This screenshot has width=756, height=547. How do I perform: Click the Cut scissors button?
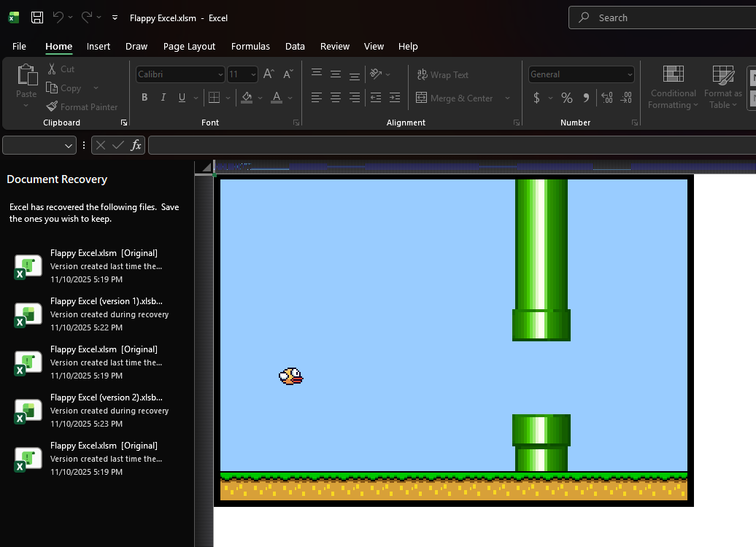point(61,69)
